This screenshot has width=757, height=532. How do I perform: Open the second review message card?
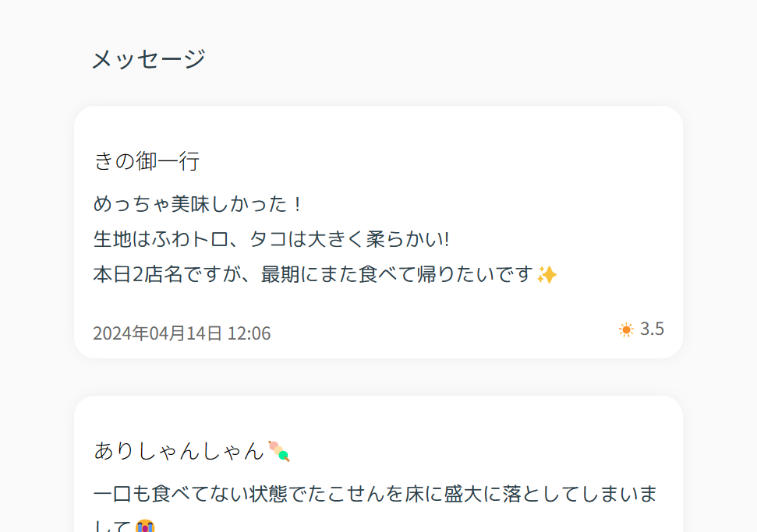379,464
